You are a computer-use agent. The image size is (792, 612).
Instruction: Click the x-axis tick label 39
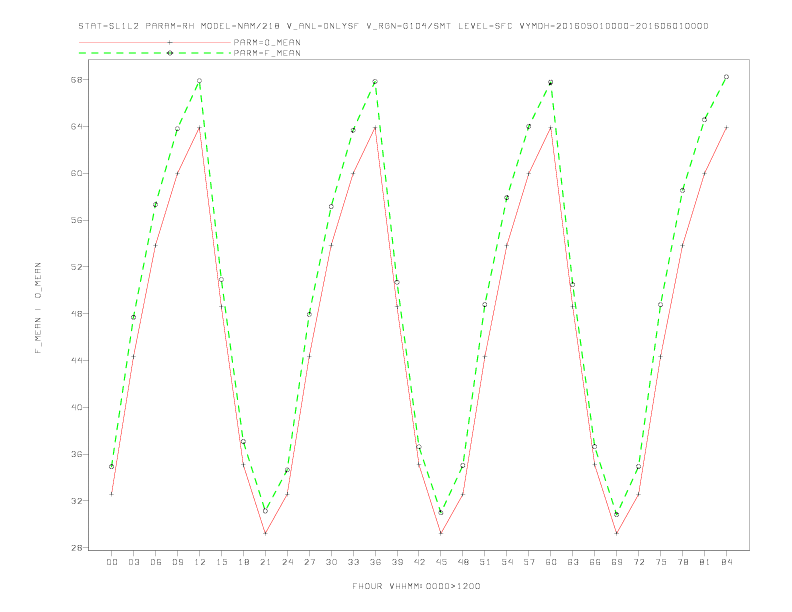(x=397, y=562)
